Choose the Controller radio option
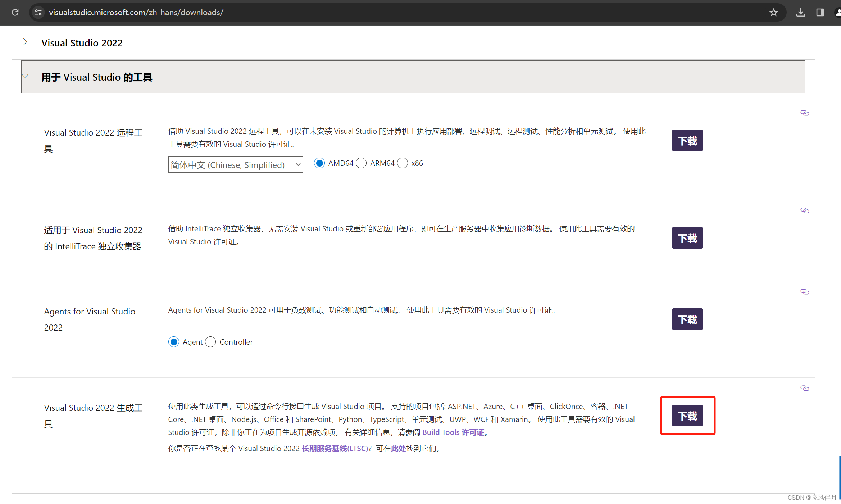Image resolution: width=841 pixels, height=504 pixels. 210,342
